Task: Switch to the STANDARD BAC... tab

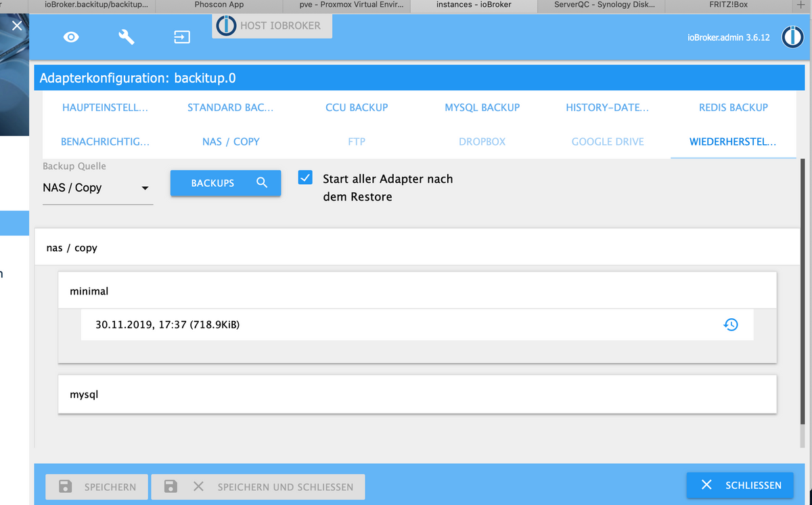Action: point(231,107)
